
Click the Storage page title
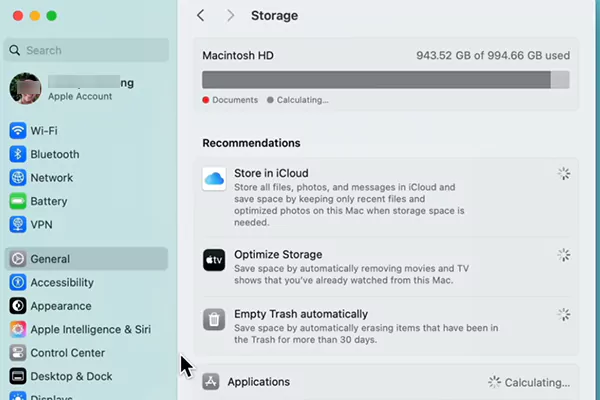[274, 16]
